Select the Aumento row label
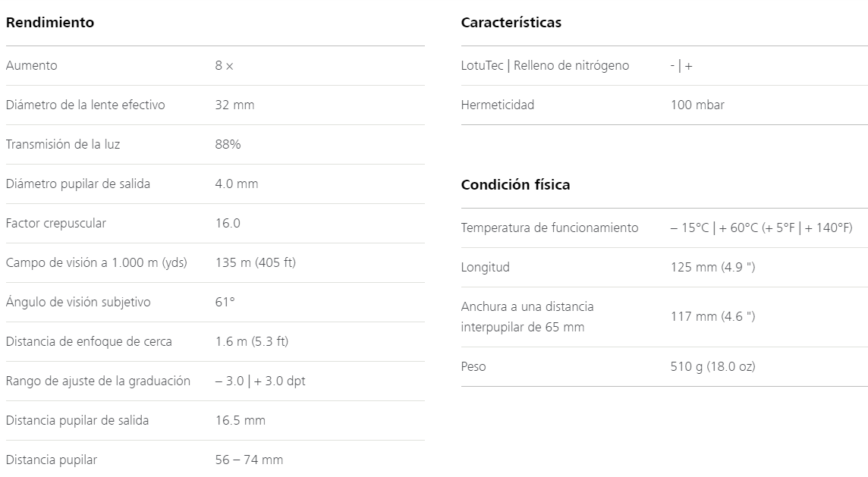868x477 pixels. 32,66
